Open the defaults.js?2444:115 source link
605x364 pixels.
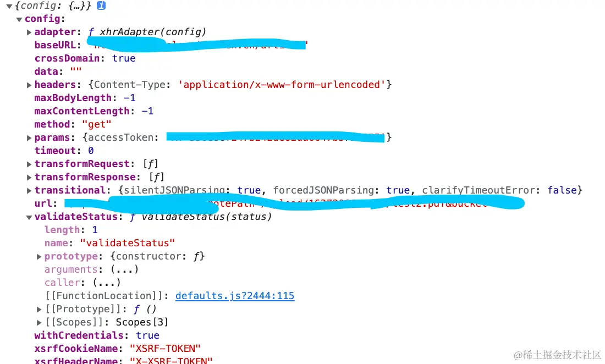point(235,296)
